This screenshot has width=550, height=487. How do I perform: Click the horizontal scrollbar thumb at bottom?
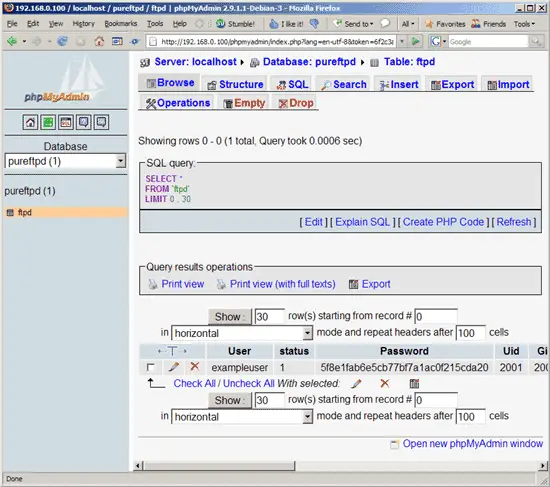pos(219,466)
